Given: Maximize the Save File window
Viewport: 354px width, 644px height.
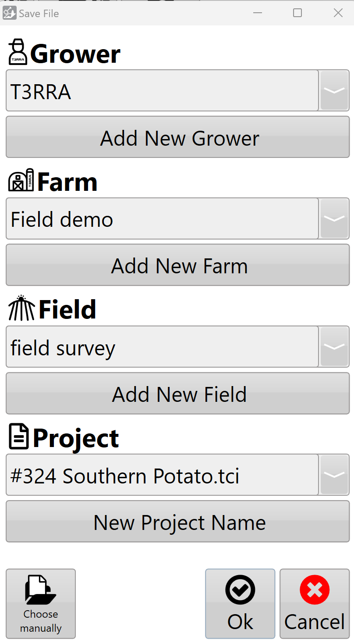Looking at the screenshot, I should click(297, 13).
